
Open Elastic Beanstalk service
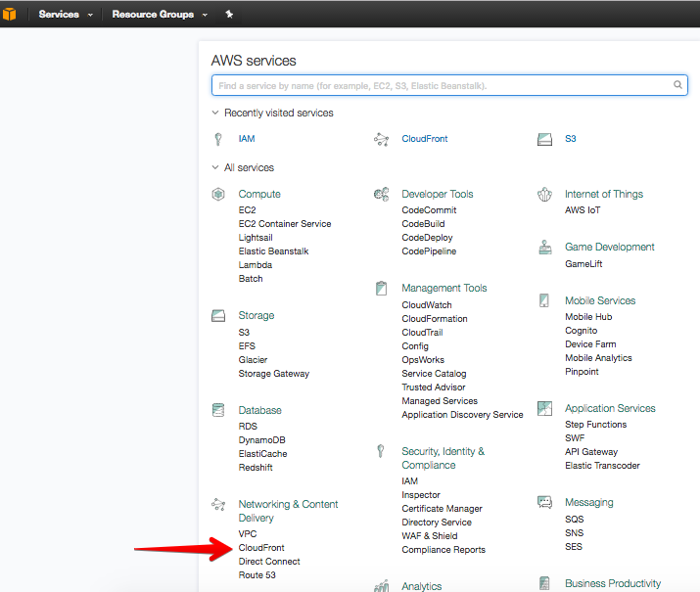pos(273,251)
